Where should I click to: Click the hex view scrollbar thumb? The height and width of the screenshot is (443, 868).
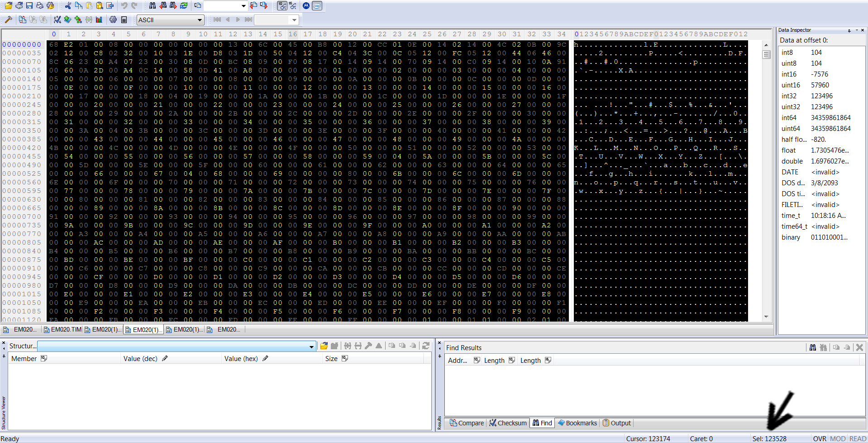(x=766, y=54)
